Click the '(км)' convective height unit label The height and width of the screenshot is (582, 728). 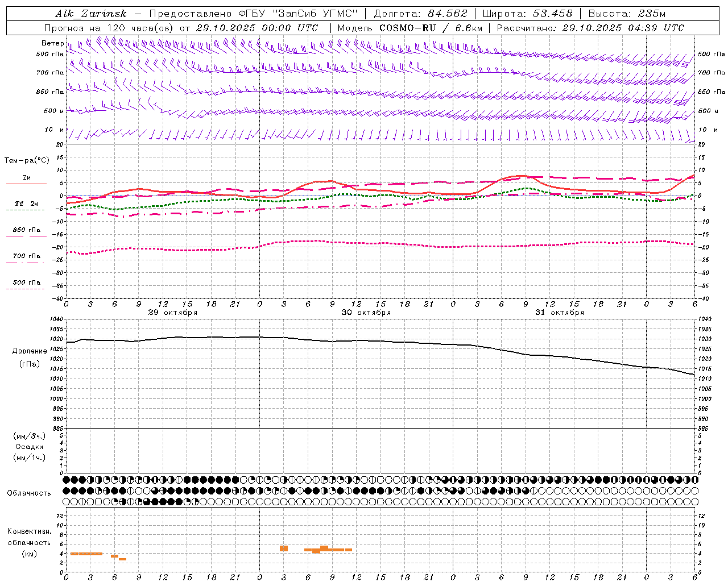point(30,554)
